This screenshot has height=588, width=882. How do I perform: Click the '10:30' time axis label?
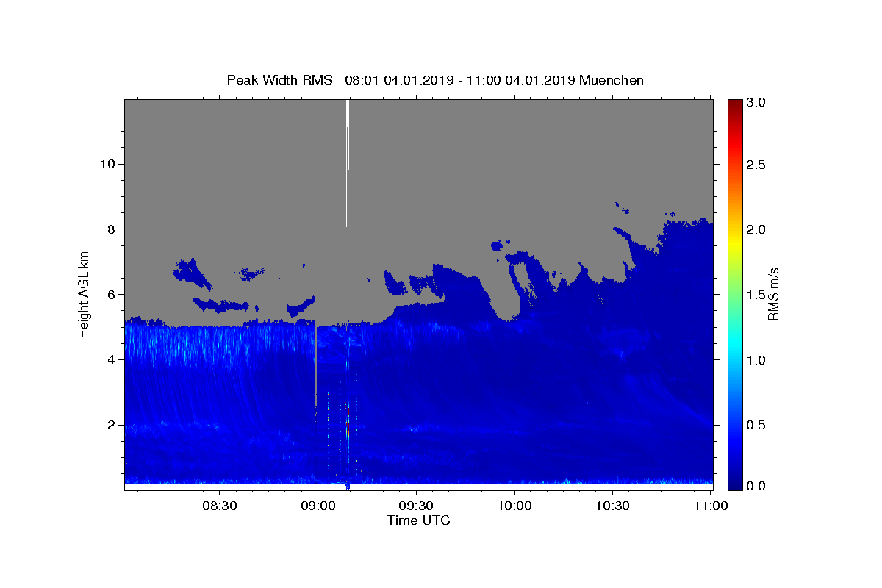point(612,506)
